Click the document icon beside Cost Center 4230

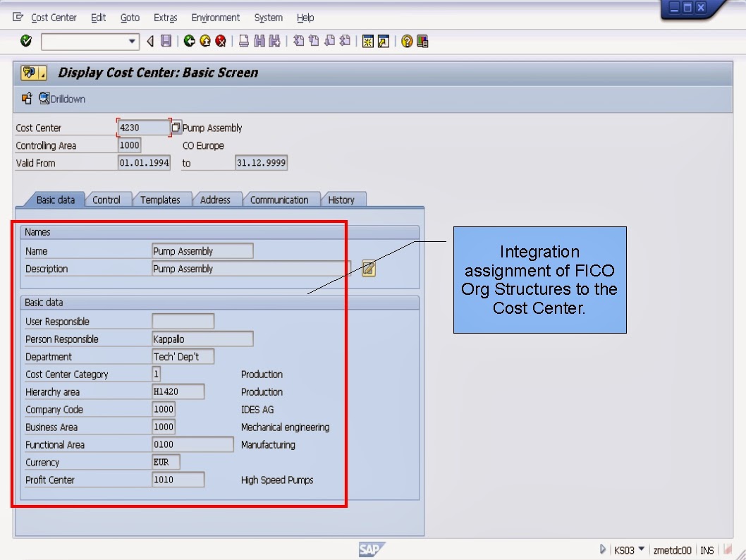point(176,128)
